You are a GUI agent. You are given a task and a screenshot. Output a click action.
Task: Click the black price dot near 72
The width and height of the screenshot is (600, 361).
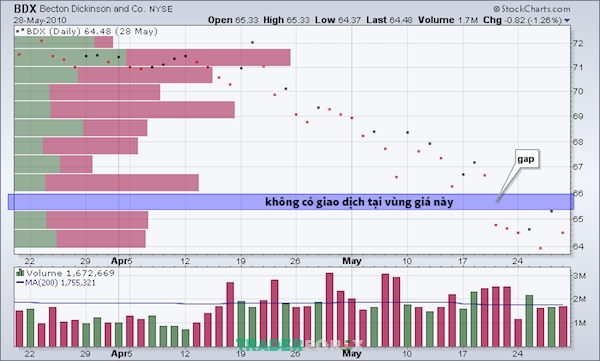click(x=252, y=42)
